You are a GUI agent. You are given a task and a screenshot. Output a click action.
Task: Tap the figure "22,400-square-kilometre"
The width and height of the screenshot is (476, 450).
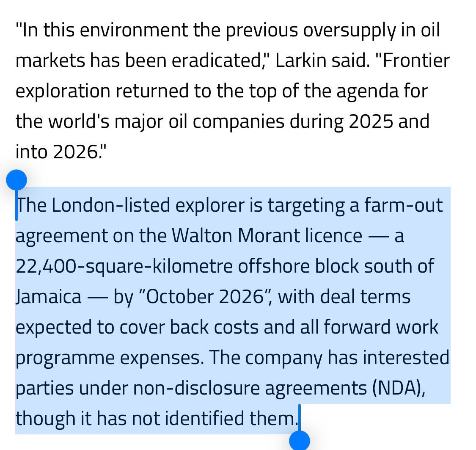click(x=124, y=266)
